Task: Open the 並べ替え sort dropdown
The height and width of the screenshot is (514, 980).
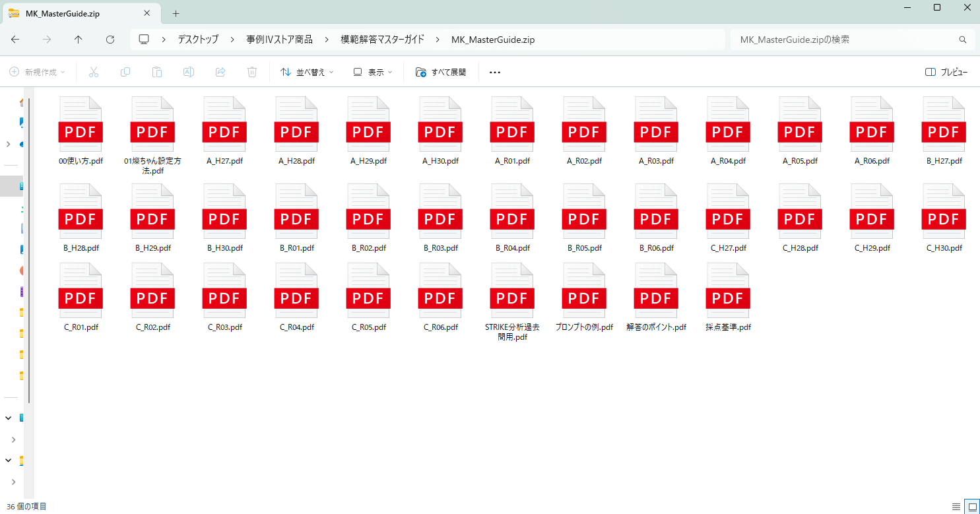Action: (x=308, y=72)
